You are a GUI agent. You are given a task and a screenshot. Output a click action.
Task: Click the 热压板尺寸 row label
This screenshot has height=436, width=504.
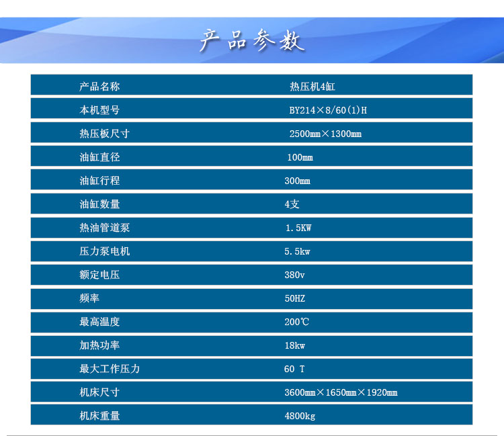pos(104,134)
